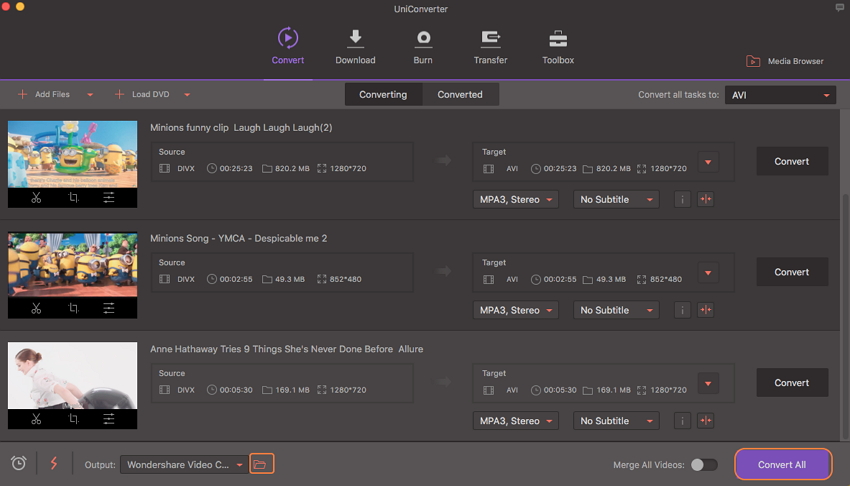Click title Anne Hathaway Tries 9 Things
850x486 pixels.
point(287,349)
